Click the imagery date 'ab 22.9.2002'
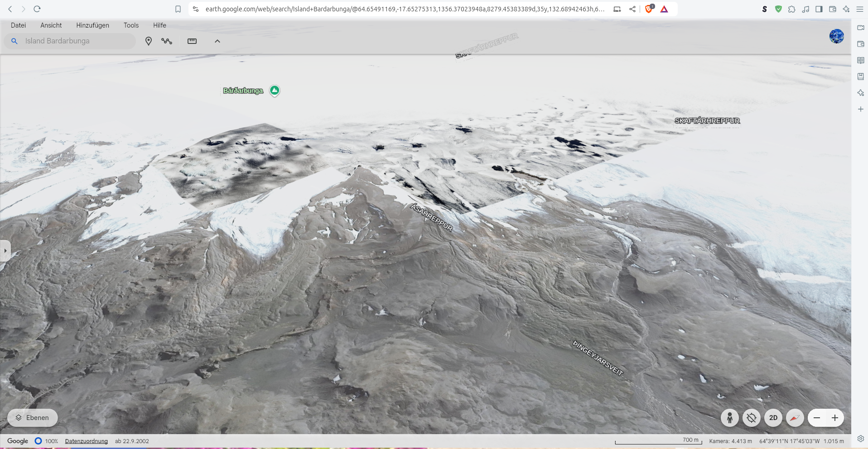Image resolution: width=868 pixels, height=449 pixels. (x=132, y=441)
